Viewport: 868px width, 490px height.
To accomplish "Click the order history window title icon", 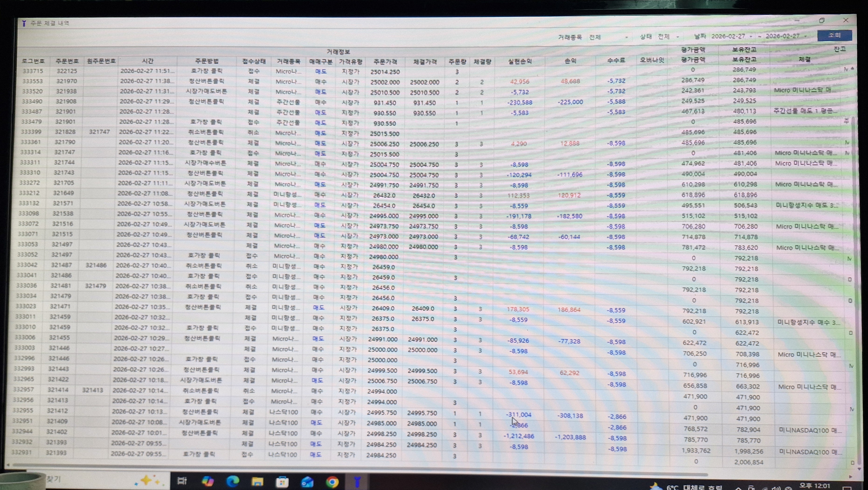I will [x=24, y=23].
